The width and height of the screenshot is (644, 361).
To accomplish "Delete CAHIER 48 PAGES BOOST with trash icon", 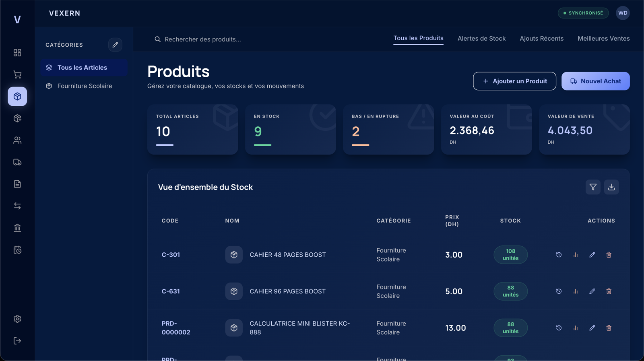I will (x=609, y=255).
